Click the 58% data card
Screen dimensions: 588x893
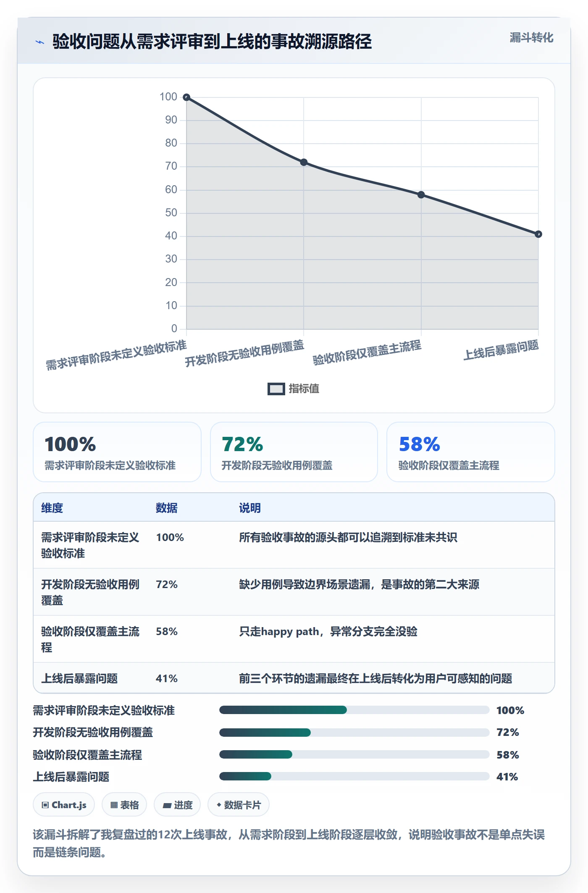point(471,452)
